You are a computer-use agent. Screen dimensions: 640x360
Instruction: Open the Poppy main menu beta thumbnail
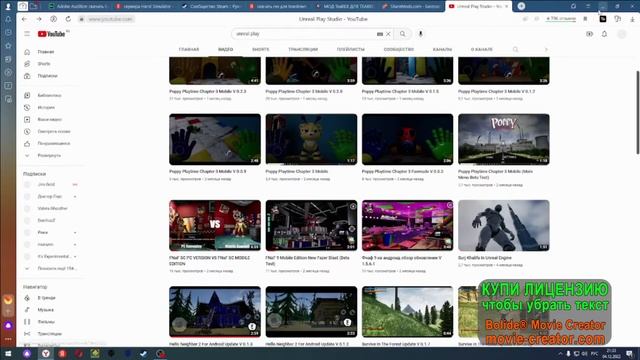[x=504, y=139]
